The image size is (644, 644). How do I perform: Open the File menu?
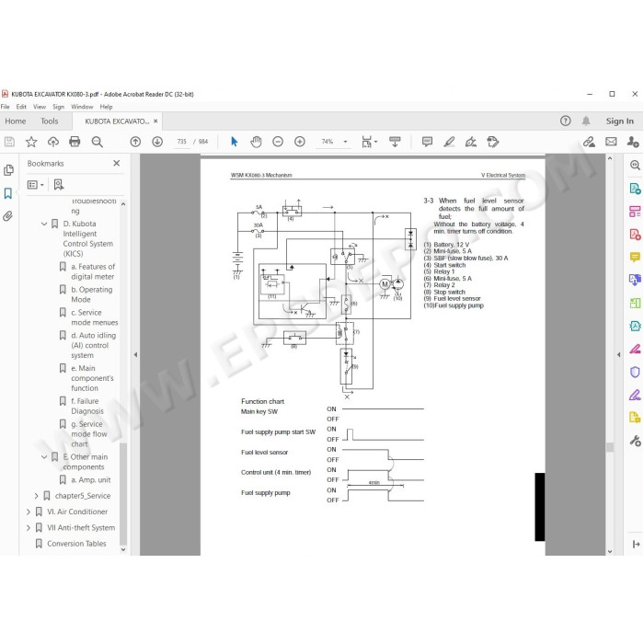(5, 107)
